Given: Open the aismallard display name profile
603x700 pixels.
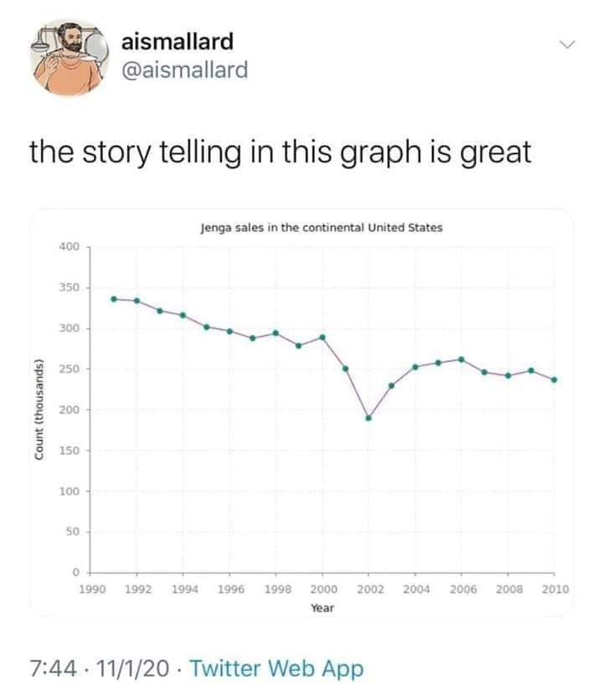Looking at the screenshot, I should click(x=178, y=39).
